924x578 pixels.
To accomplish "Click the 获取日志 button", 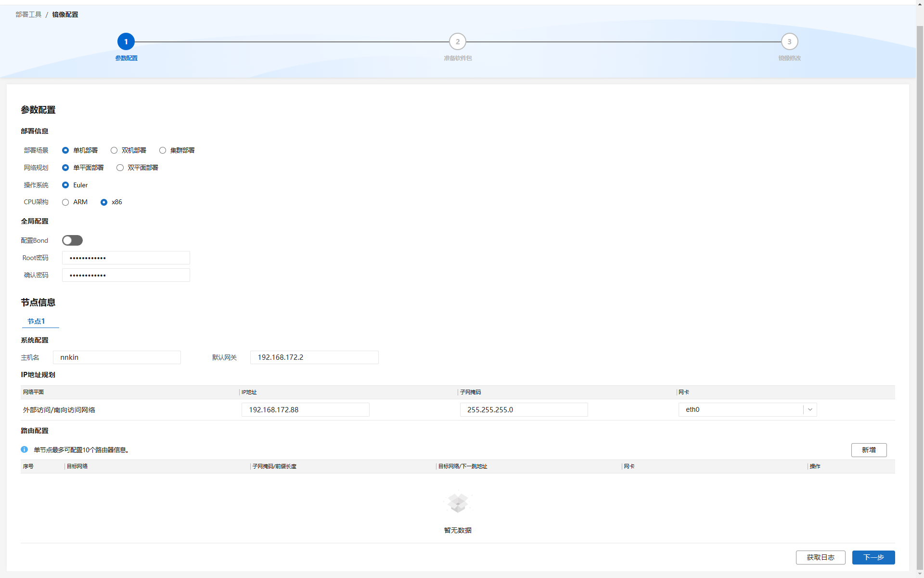I will (820, 557).
